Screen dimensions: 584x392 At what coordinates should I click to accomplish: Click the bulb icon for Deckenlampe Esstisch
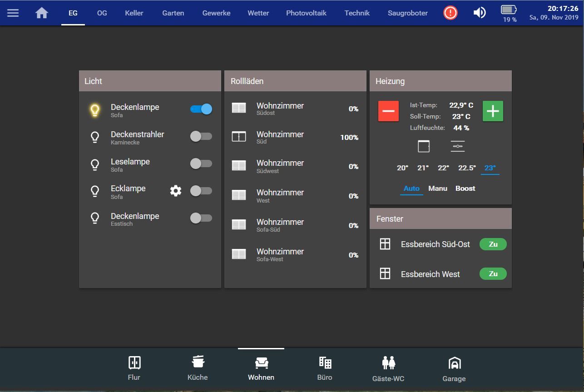(95, 218)
